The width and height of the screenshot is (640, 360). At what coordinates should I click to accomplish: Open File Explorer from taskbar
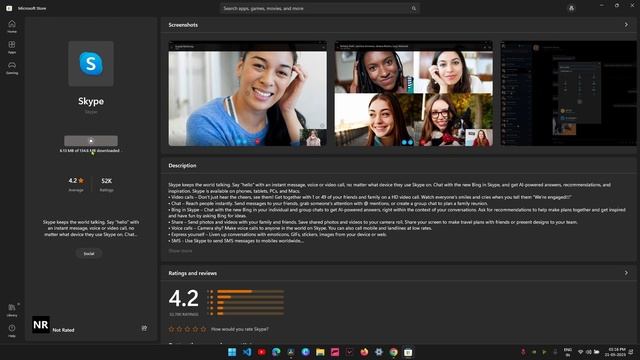(x=320, y=352)
